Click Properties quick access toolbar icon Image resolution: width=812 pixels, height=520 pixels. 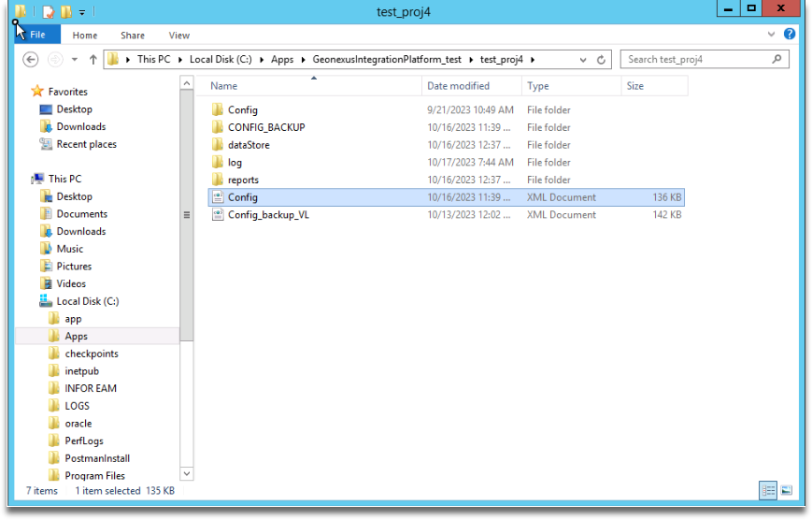coord(49,11)
